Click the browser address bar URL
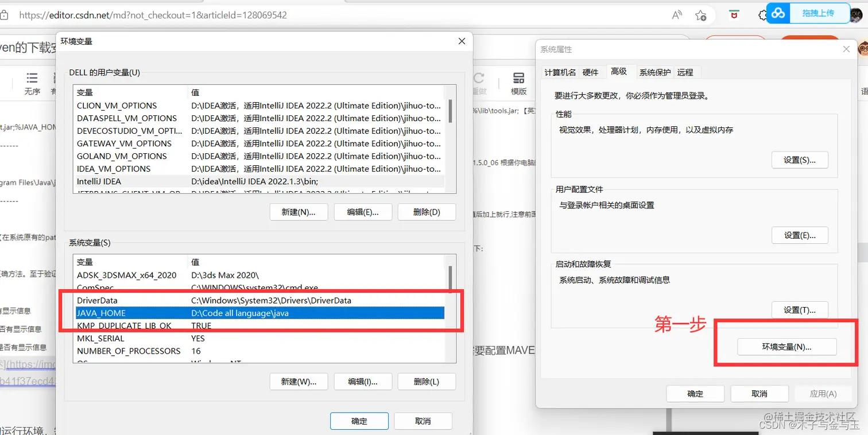This screenshot has height=435, width=868. 153,15
